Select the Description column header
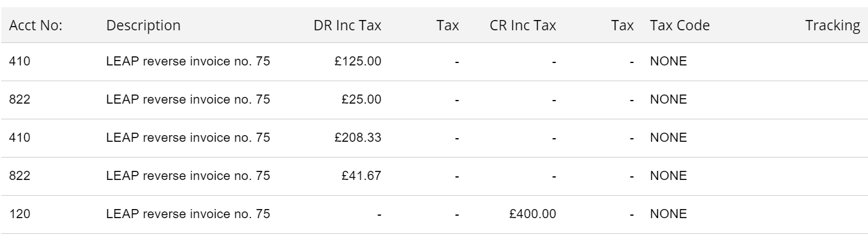Image resolution: width=868 pixels, height=246 pixels. (143, 25)
